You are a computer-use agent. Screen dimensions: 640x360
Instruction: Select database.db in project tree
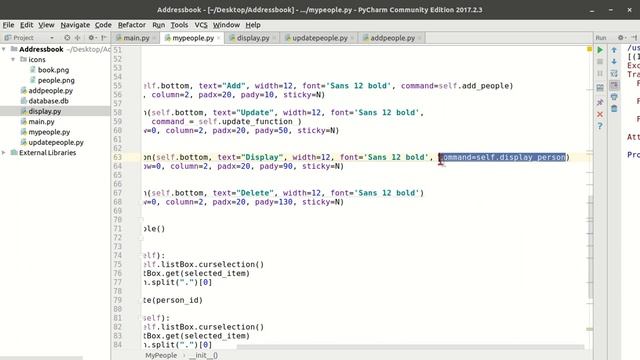[x=44, y=101]
